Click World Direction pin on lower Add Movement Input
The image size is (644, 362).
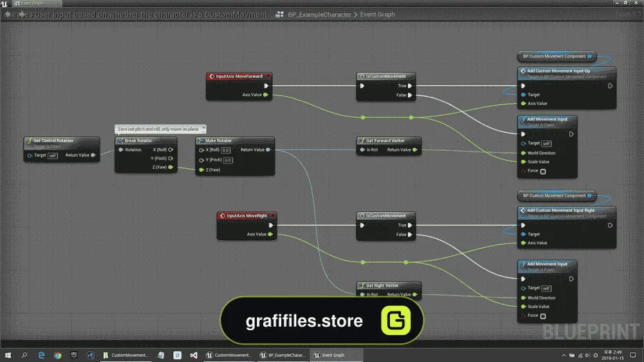[524, 298]
